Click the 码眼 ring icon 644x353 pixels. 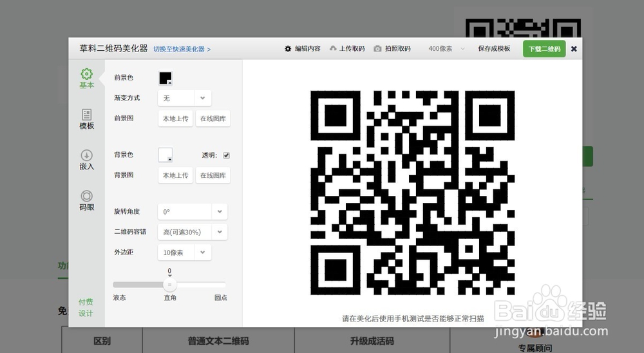coord(87,196)
